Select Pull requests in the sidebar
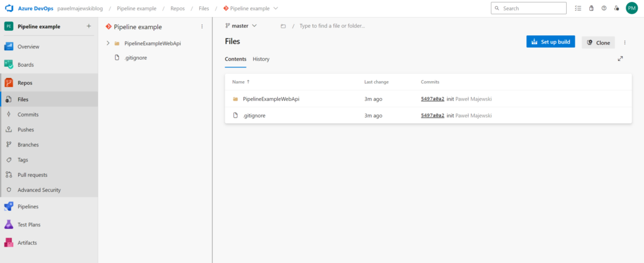 [x=32, y=175]
